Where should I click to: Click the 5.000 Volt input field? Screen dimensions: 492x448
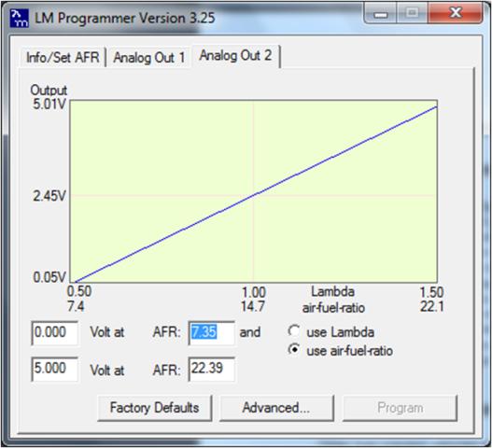pyautogui.click(x=54, y=369)
